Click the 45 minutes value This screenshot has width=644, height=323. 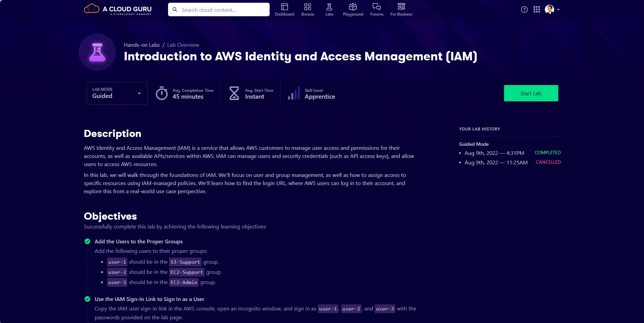(188, 97)
